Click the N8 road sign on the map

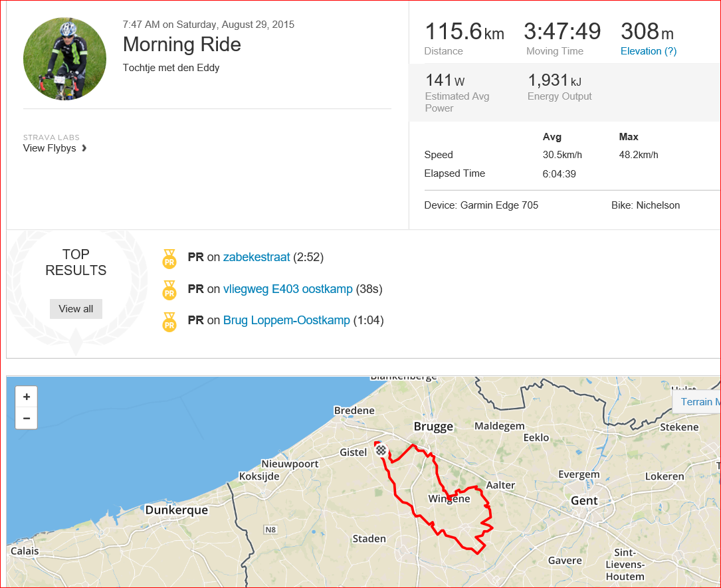(x=270, y=530)
